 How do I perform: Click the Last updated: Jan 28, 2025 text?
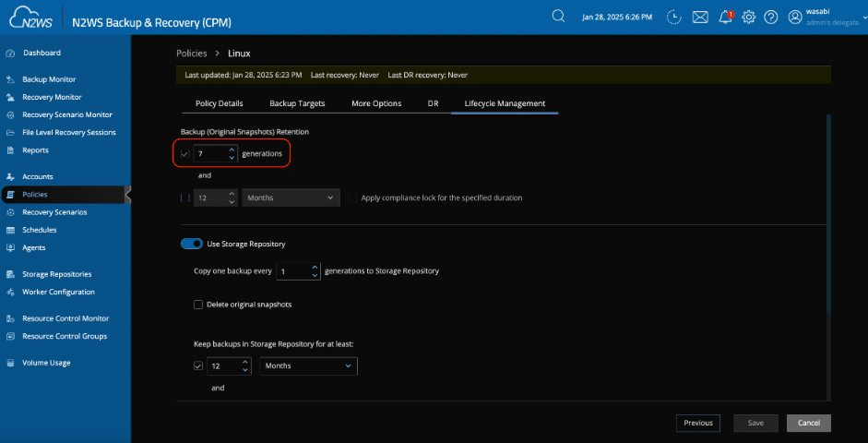click(244, 75)
